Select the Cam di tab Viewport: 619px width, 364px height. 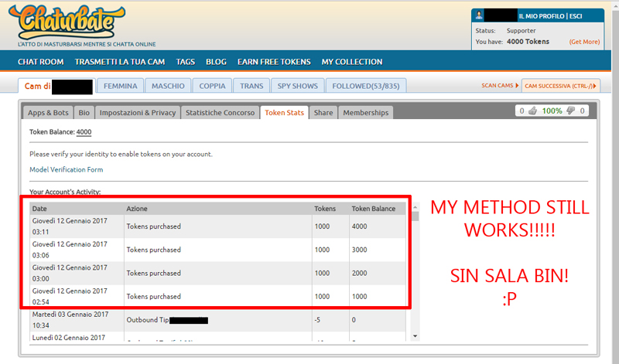click(56, 86)
